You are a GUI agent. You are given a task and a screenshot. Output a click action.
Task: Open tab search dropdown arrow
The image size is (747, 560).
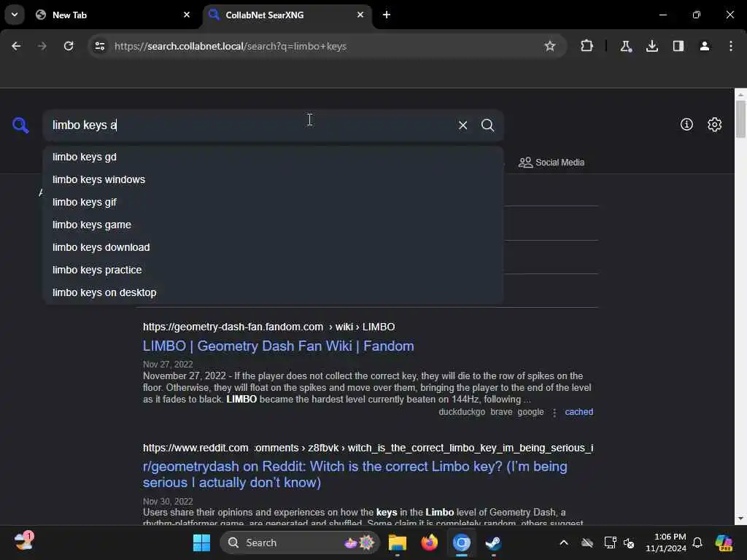(15, 15)
